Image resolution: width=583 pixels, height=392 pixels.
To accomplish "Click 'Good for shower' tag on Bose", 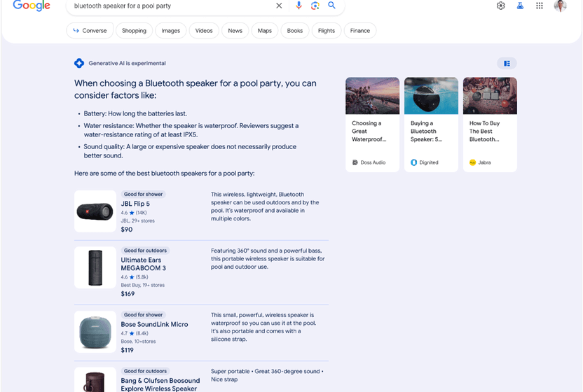I will (x=143, y=315).
